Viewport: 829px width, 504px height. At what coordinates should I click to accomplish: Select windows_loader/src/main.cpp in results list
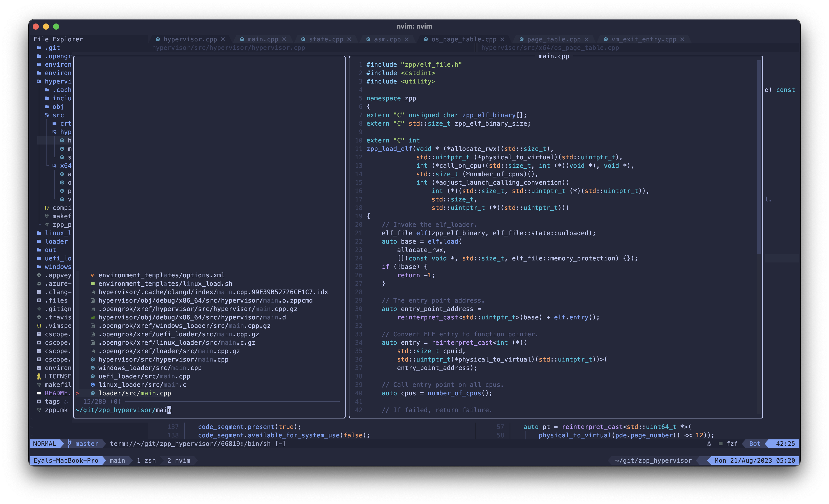pyautogui.click(x=150, y=368)
